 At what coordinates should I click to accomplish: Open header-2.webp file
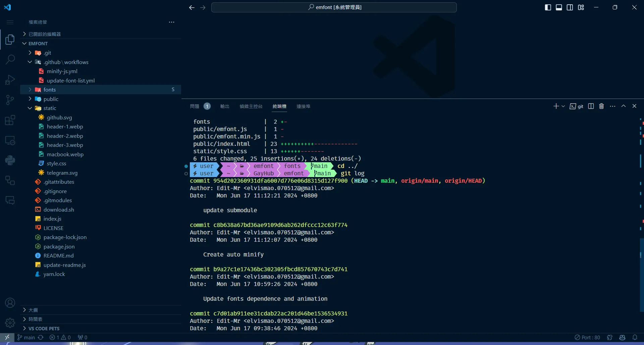click(101, 136)
